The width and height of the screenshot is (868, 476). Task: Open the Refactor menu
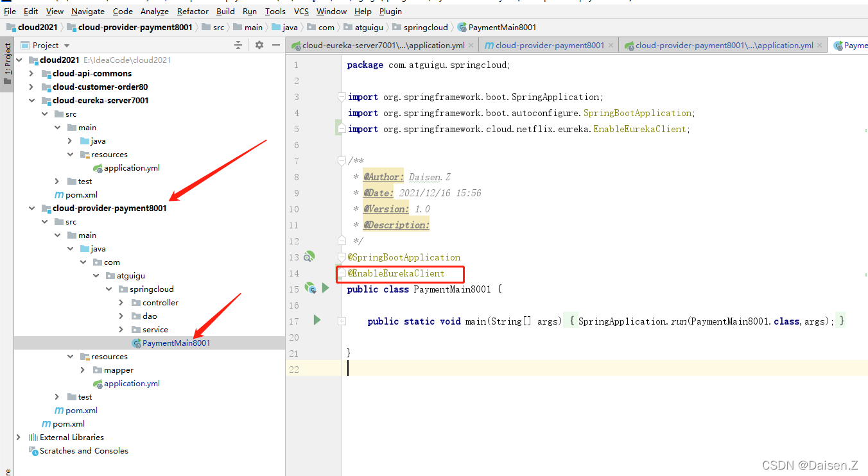(193, 11)
